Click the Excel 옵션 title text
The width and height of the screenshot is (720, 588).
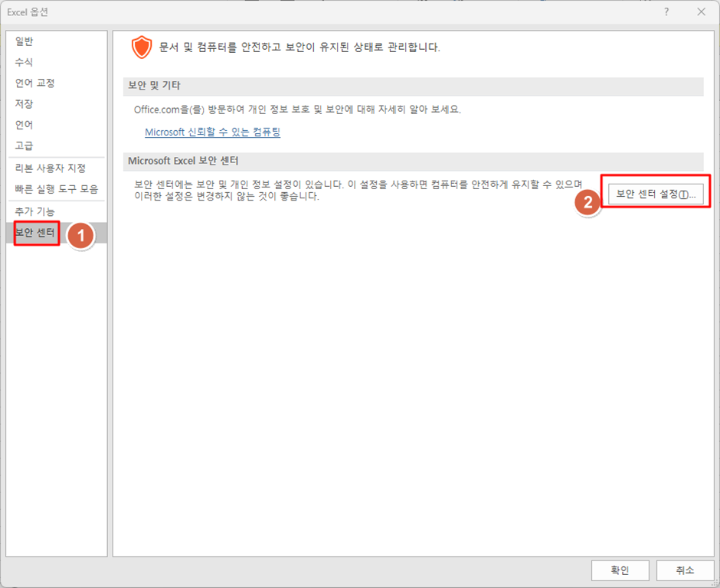pyautogui.click(x=28, y=12)
